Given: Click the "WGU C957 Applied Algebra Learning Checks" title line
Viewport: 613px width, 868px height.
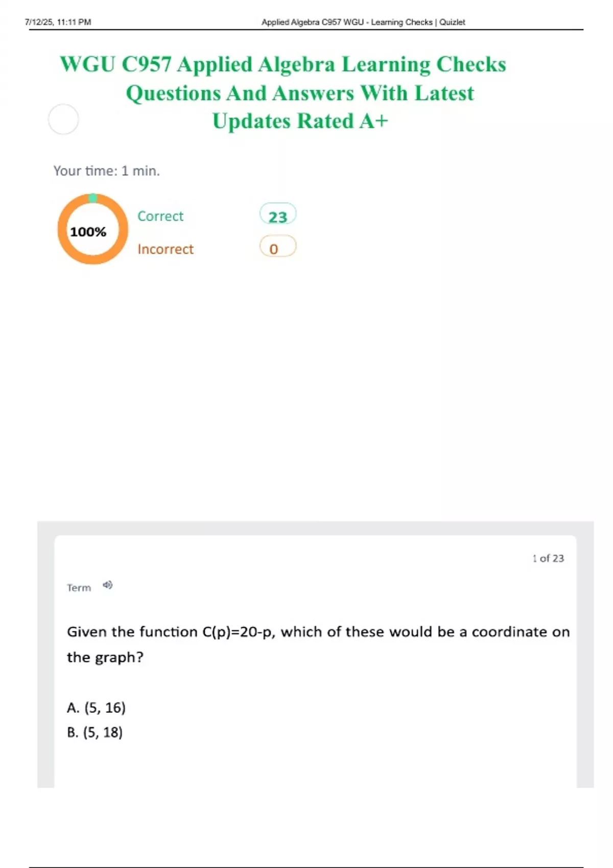Looking at the screenshot, I should [x=283, y=65].
